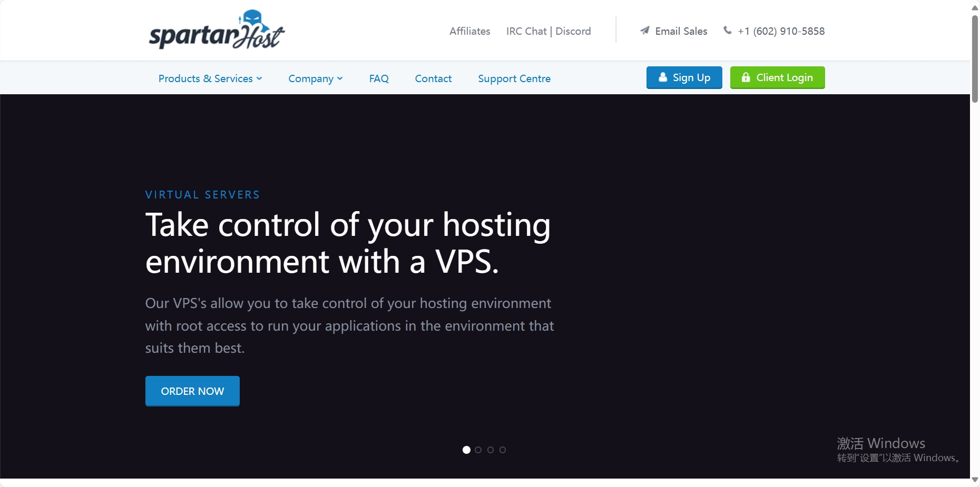The width and height of the screenshot is (980, 487).
Task: Click the user icon on Sign Up
Action: 663,77
